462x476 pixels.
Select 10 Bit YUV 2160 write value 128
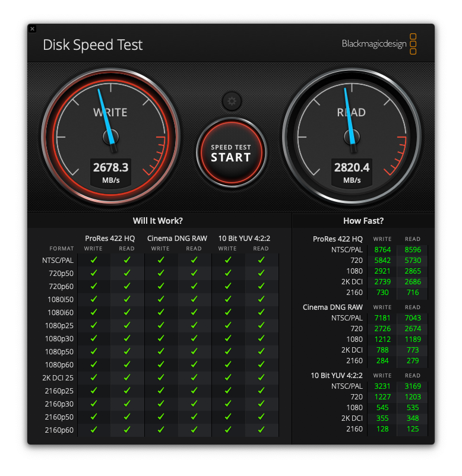382,429
